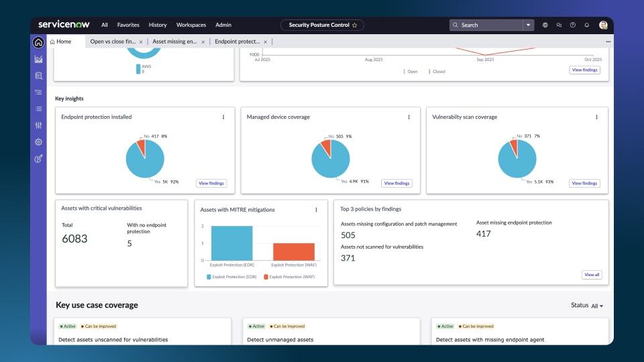
Task: Open the Workspaces menu
Action: point(191,25)
